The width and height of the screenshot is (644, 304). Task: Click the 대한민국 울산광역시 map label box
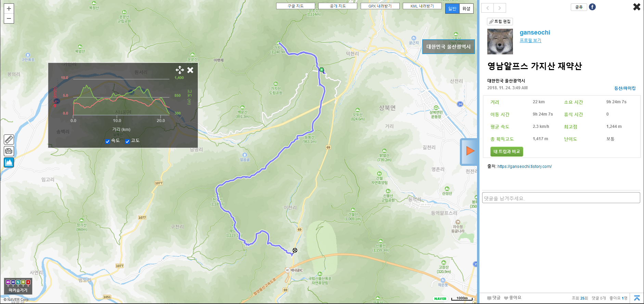pos(448,47)
